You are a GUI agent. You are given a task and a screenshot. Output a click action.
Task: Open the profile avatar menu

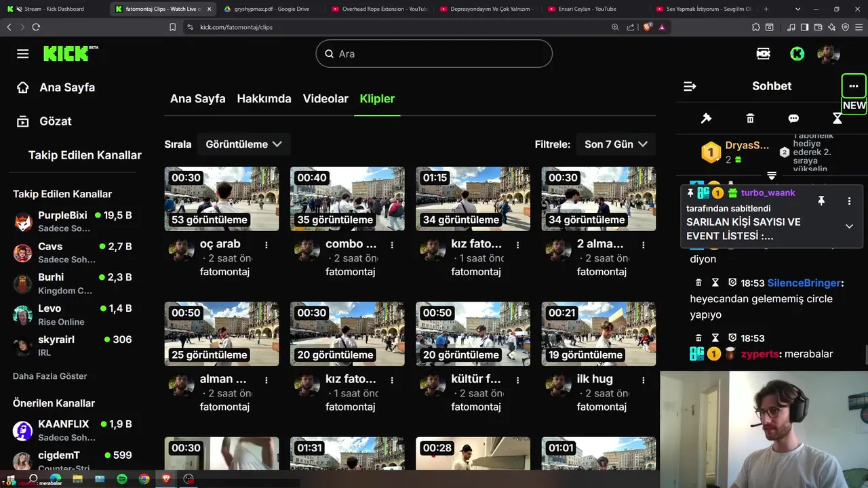click(828, 54)
